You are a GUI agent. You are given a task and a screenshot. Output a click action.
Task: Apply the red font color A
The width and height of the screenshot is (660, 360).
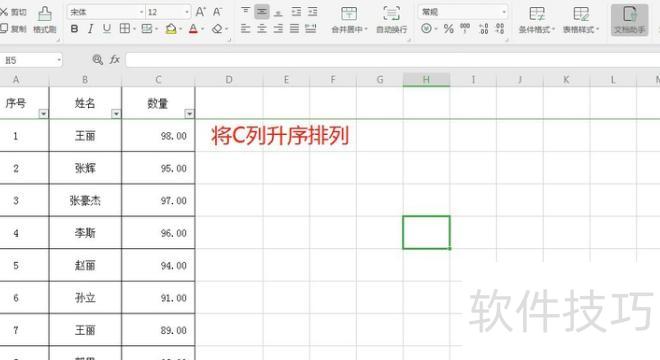(x=193, y=29)
